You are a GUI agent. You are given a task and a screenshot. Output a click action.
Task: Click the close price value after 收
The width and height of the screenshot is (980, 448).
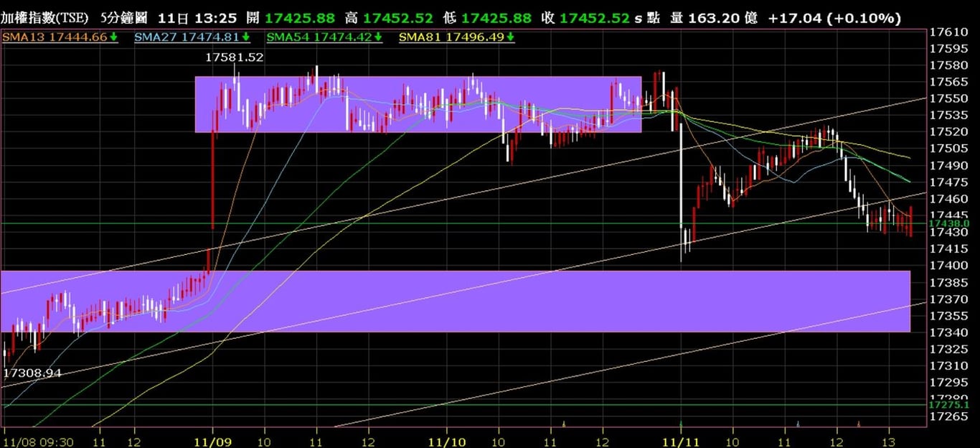pyautogui.click(x=595, y=18)
